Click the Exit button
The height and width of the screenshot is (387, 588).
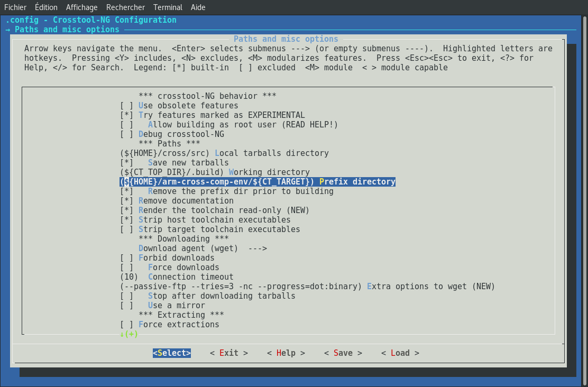(229, 353)
